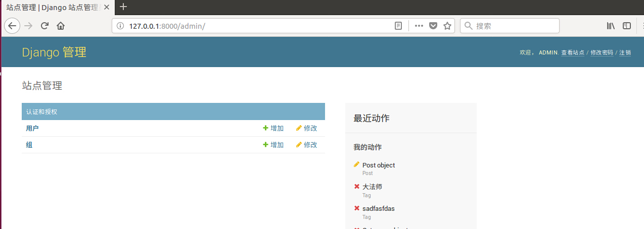The width and height of the screenshot is (644, 229).
Task: Toggle the browser sidebar icon
Action: pos(627,26)
